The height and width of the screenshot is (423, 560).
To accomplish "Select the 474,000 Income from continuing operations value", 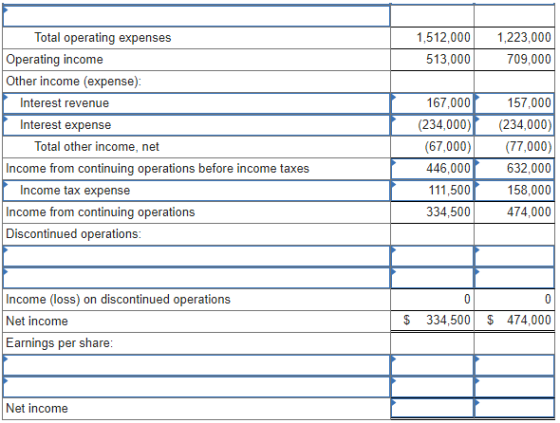I will pyautogui.click(x=529, y=212).
